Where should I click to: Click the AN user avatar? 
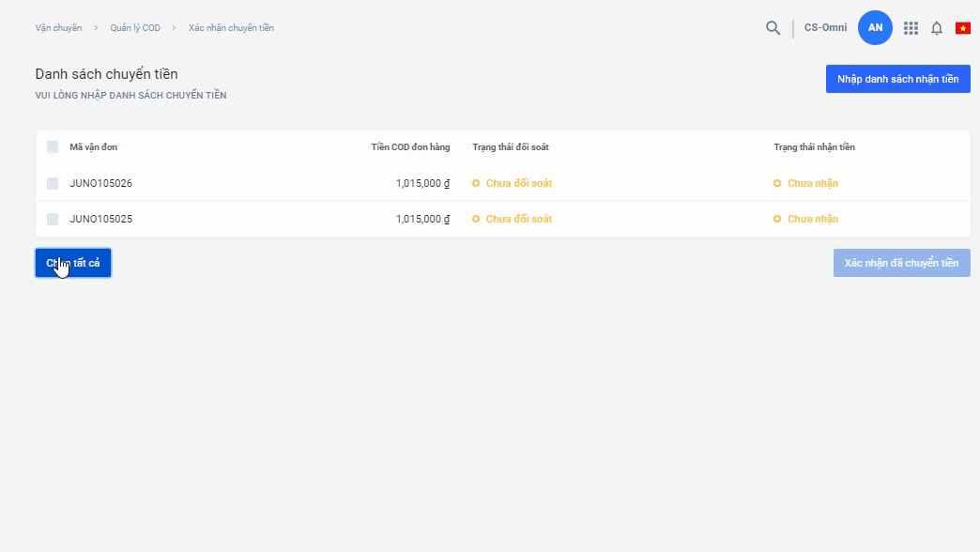coord(875,28)
